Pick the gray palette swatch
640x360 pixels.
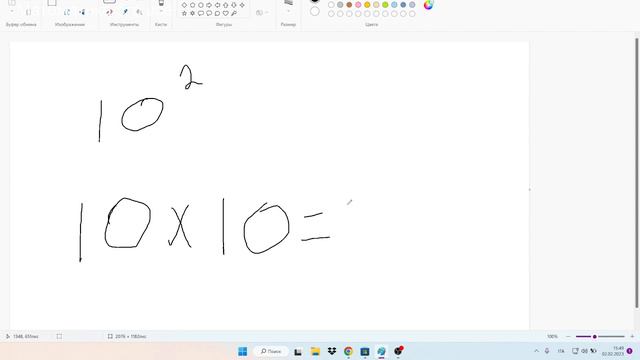tap(340, 5)
